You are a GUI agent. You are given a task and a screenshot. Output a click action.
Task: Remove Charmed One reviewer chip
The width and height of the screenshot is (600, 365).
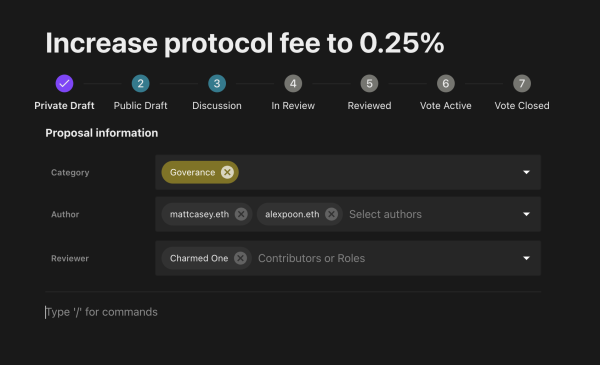coord(240,258)
